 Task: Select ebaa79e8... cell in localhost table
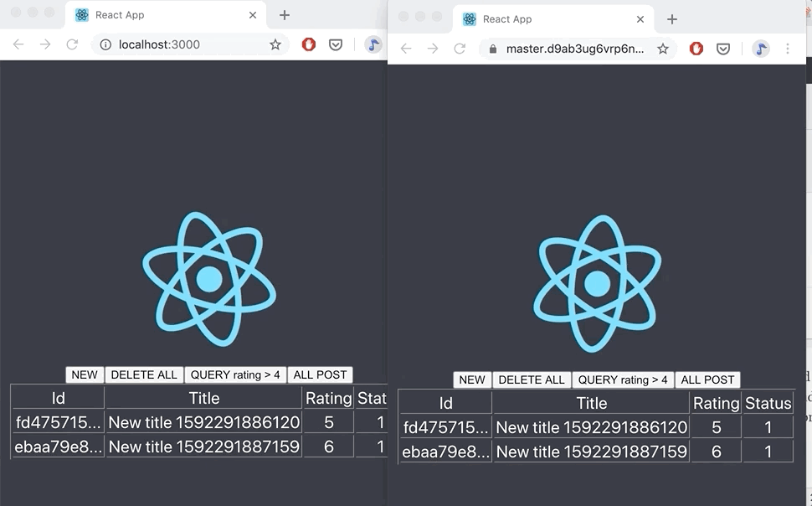tap(58, 447)
